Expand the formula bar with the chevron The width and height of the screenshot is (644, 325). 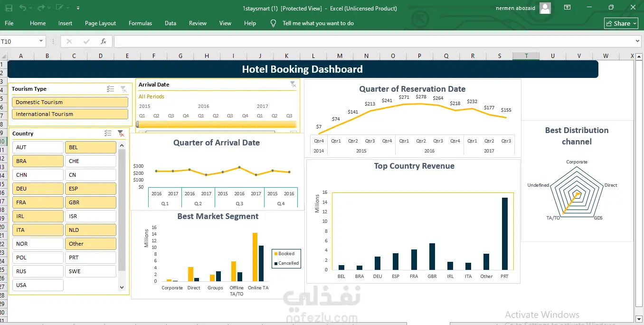638,41
